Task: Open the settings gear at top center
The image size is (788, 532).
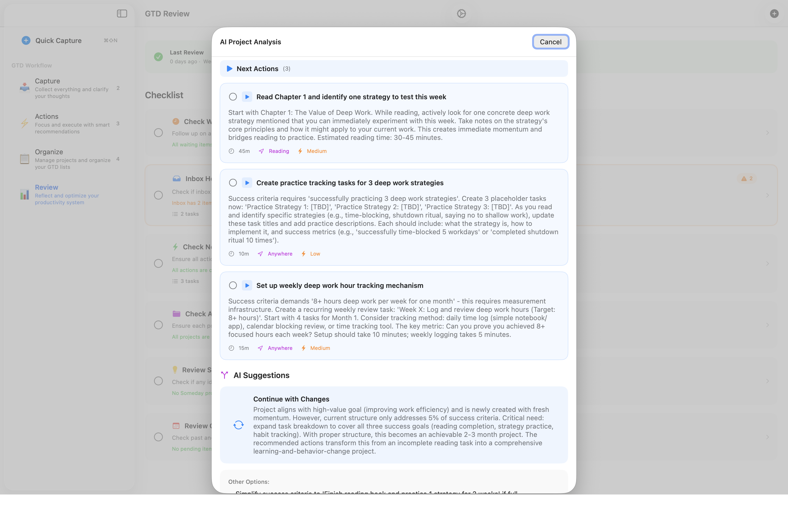Action: 461,14
